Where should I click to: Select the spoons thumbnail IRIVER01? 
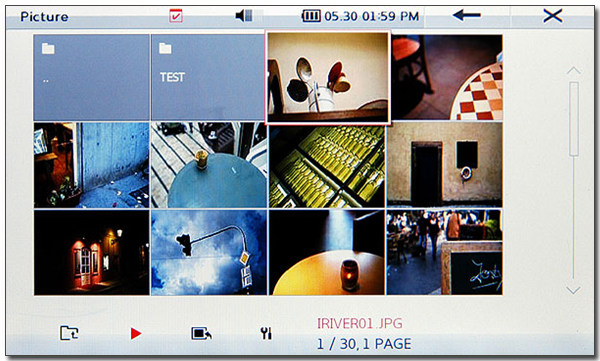[328, 78]
